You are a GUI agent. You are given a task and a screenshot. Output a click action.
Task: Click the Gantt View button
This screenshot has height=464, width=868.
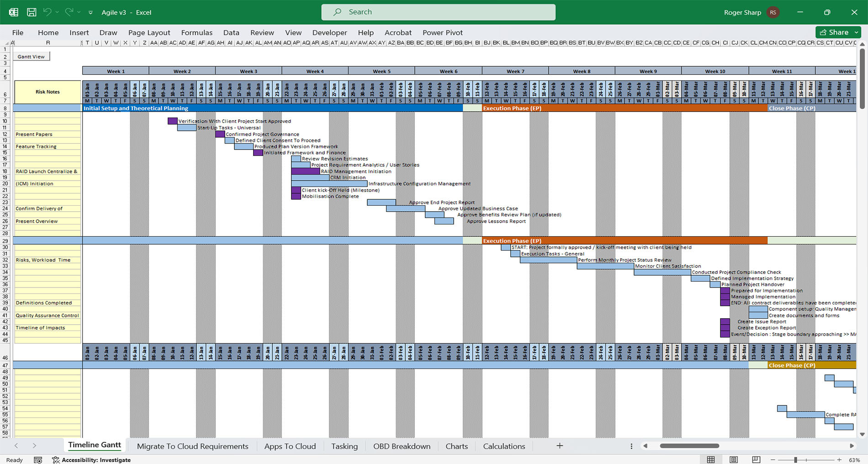32,57
